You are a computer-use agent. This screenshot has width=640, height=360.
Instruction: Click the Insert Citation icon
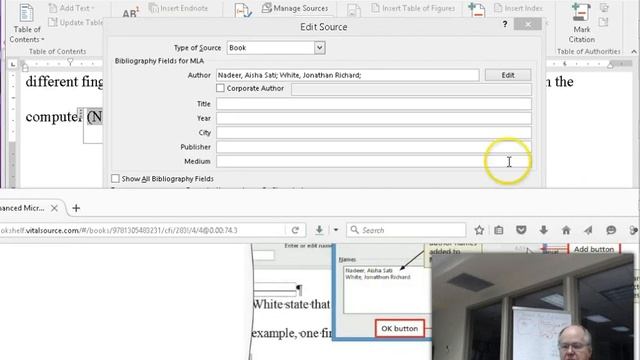[x=243, y=11]
